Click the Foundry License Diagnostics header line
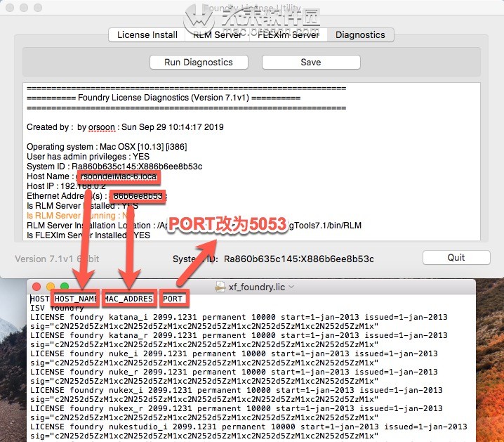 [164, 98]
